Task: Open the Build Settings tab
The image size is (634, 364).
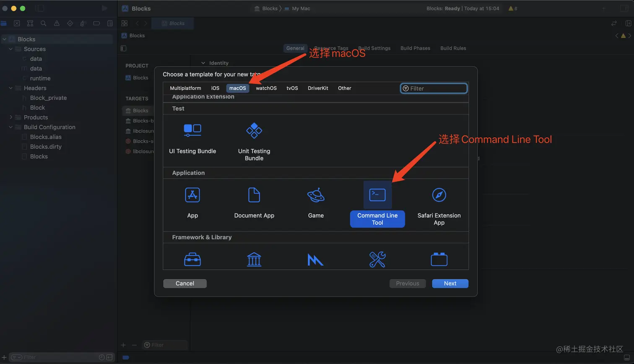Action: tap(374, 48)
